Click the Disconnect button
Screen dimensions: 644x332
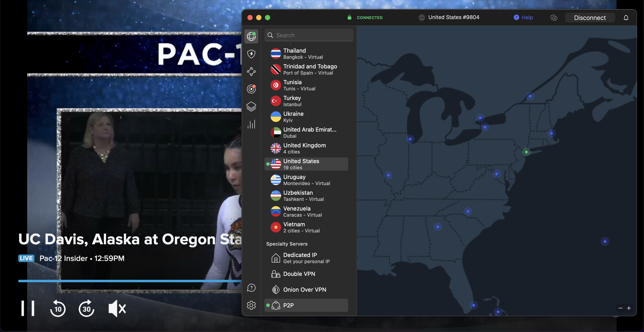(x=590, y=18)
